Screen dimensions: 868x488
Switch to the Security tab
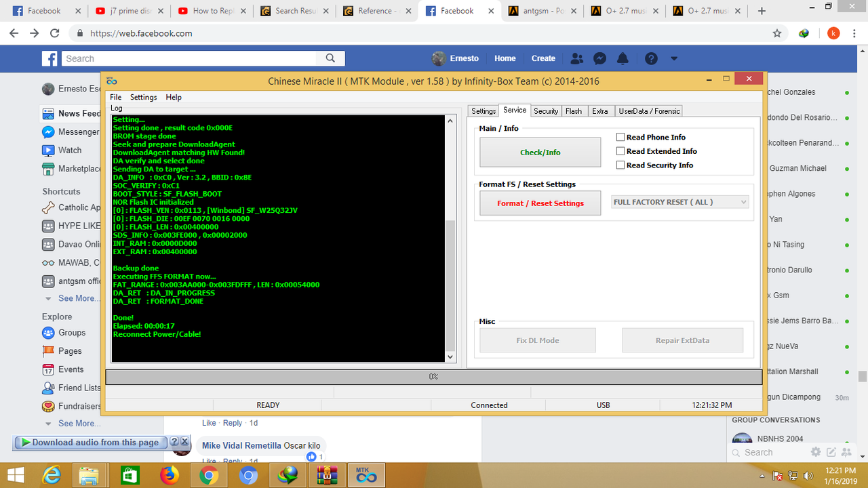[x=546, y=111]
